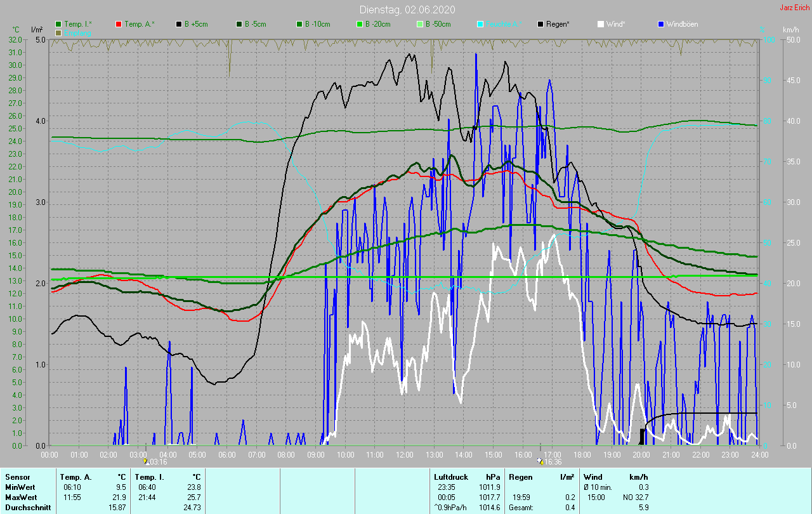Click the MaxWert row label

21,497
